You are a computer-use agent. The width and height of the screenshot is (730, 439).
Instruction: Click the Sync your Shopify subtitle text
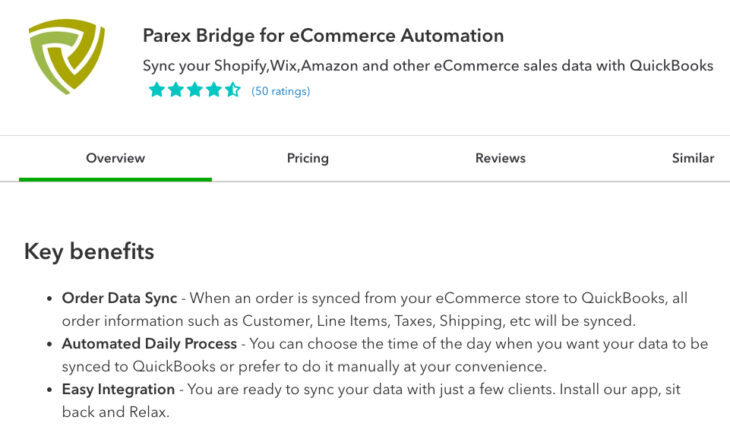428,66
